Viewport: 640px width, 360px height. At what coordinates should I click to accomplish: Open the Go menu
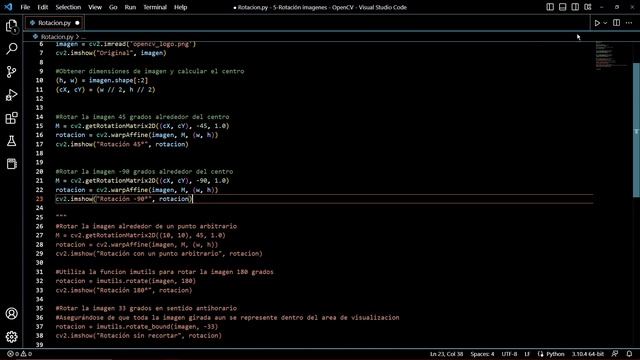pyautogui.click(x=113, y=7)
